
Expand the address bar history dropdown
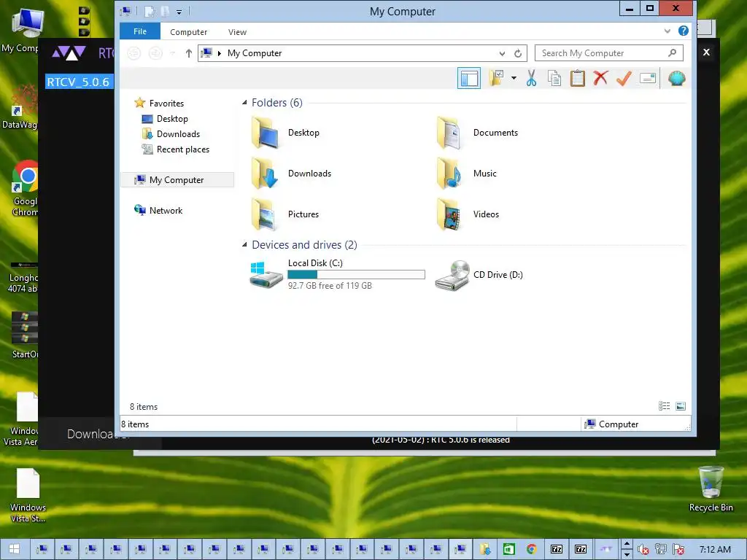[502, 53]
